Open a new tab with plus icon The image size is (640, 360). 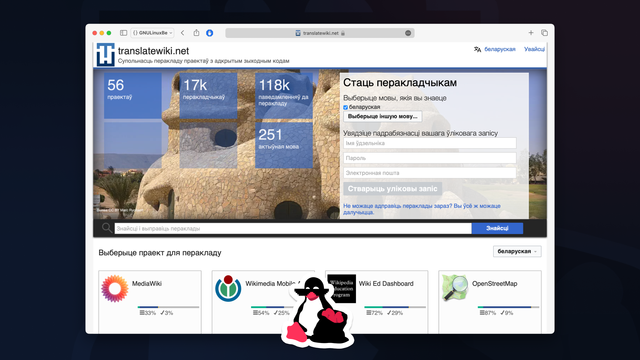click(531, 33)
